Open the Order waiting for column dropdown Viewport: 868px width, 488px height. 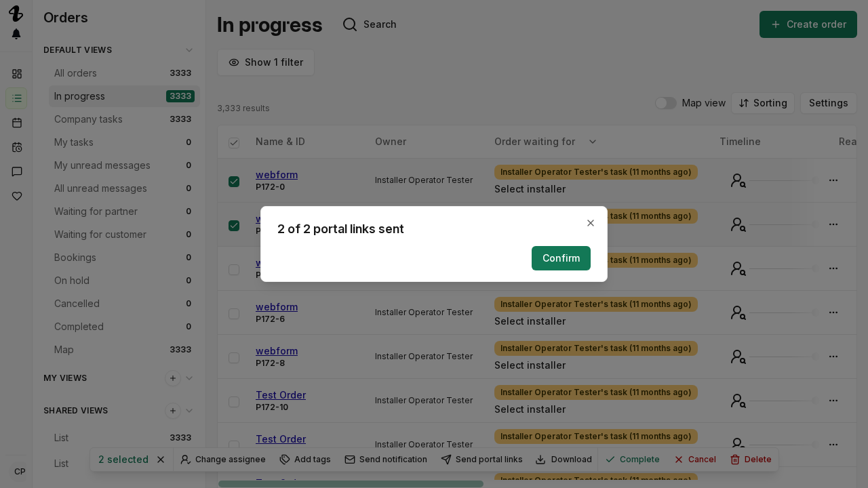tap(593, 142)
